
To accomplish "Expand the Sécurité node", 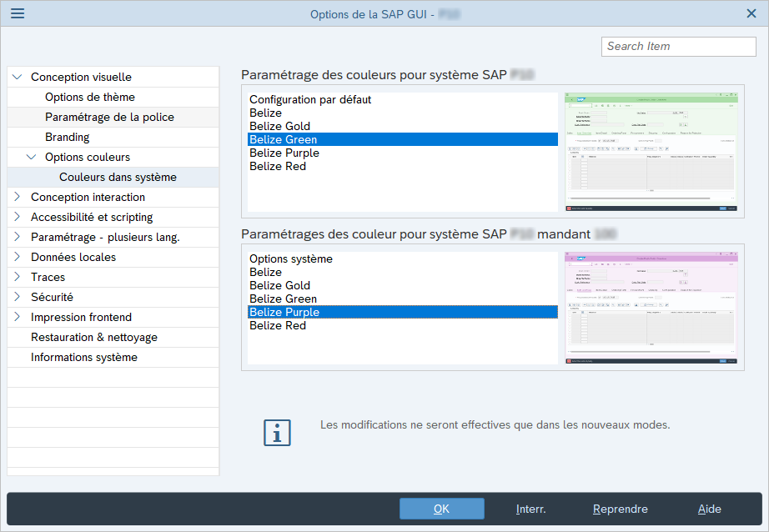I will coord(18,297).
